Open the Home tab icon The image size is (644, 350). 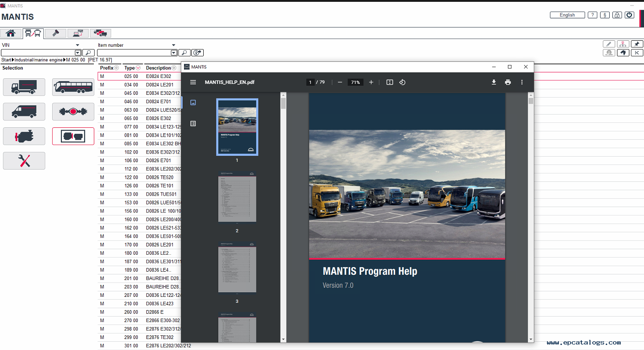coord(11,33)
